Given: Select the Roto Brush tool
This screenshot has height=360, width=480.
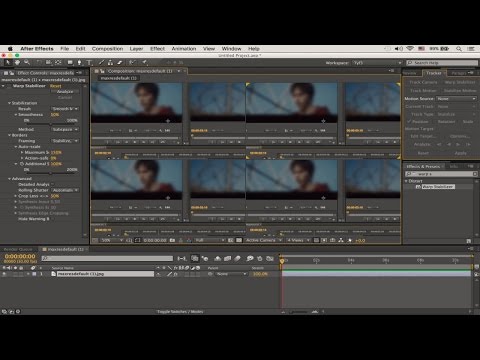Looking at the screenshot, I should tap(132, 62).
